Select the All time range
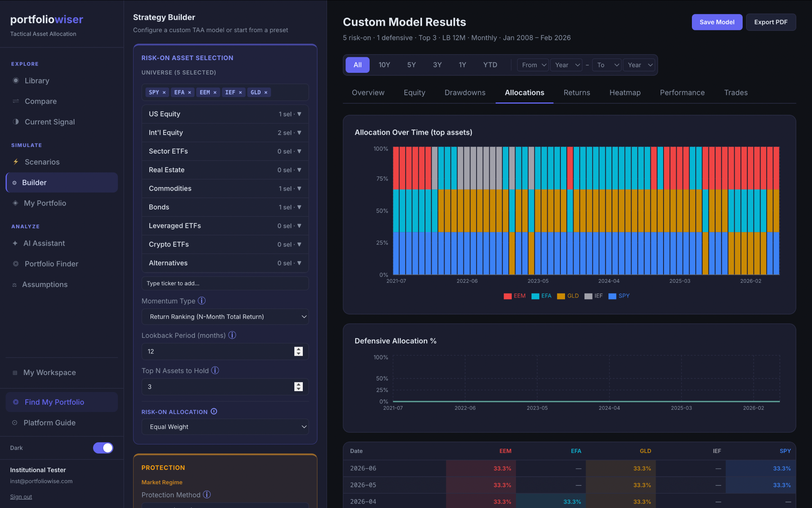This screenshot has height=508, width=812. pos(357,65)
